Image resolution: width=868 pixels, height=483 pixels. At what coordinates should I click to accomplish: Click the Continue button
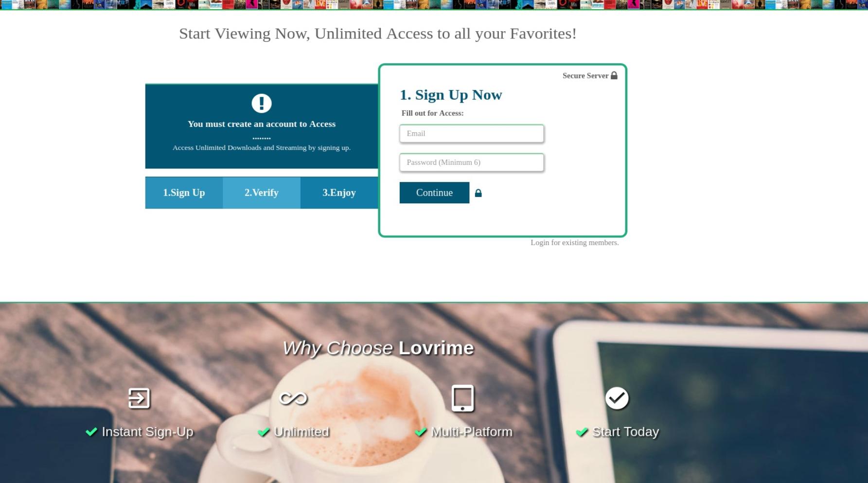(x=434, y=193)
